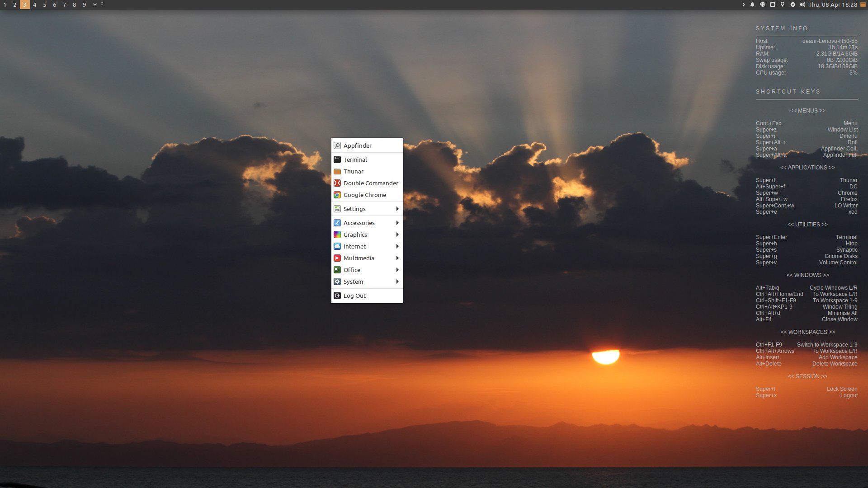Expand the Multimedia submenu arrow
Image resolution: width=868 pixels, height=488 pixels.
(x=397, y=258)
